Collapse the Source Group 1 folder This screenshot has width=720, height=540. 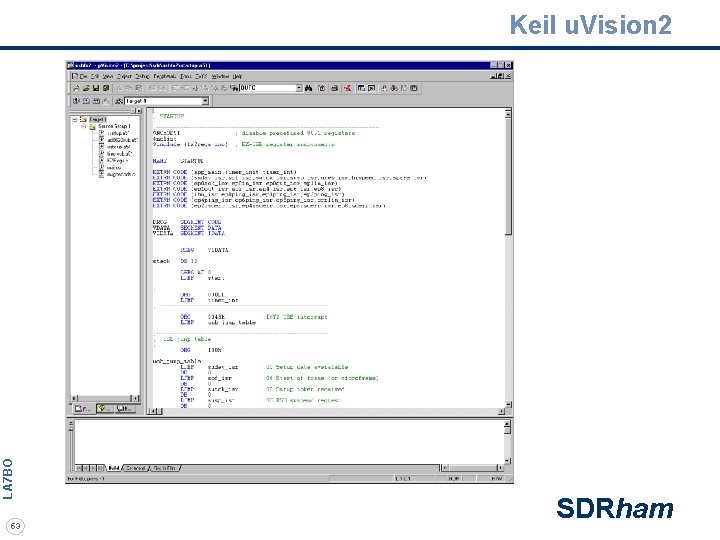[84, 126]
